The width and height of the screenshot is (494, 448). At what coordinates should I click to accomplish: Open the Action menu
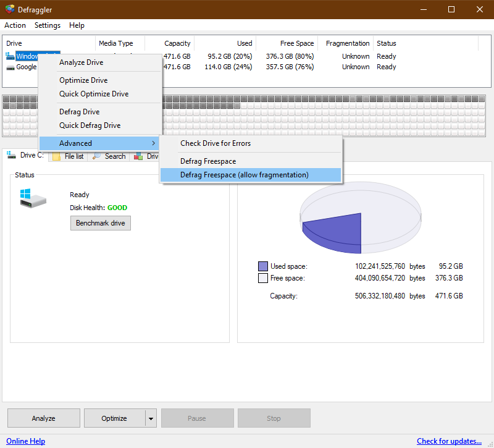[15, 25]
